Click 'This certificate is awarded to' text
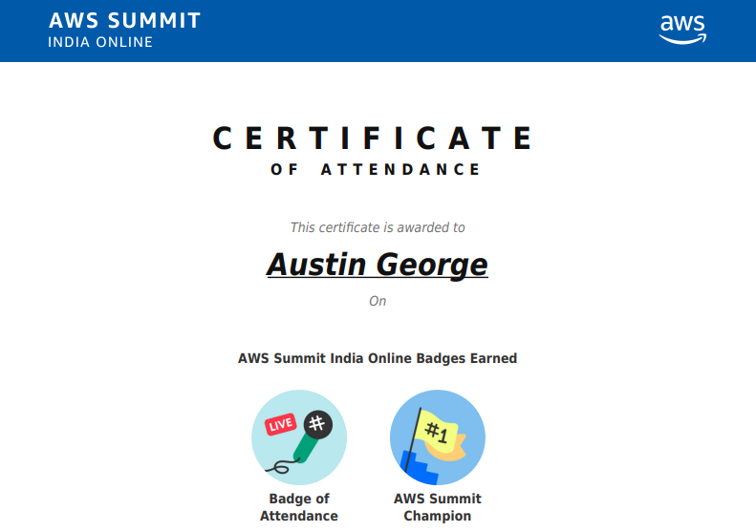 [x=378, y=227]
